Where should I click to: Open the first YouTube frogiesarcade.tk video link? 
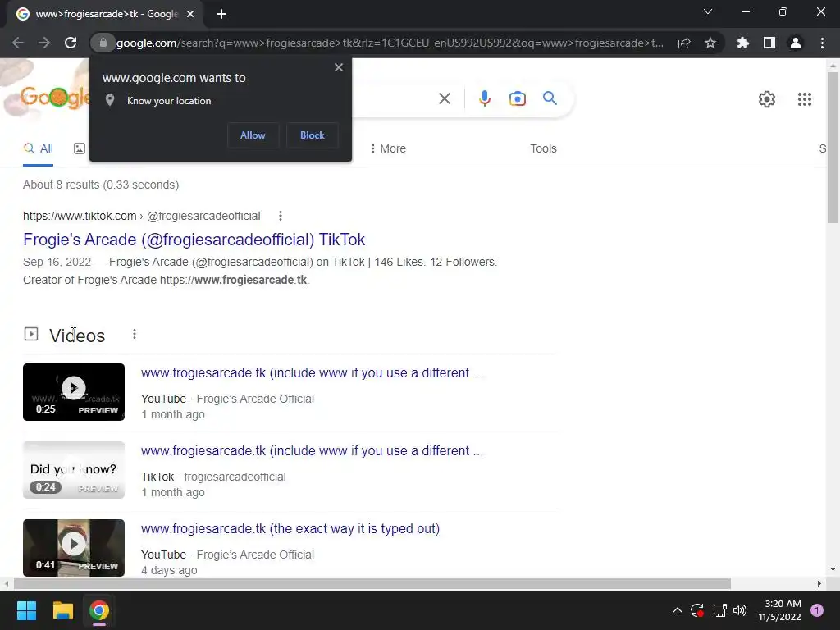(x=312, y=373)
